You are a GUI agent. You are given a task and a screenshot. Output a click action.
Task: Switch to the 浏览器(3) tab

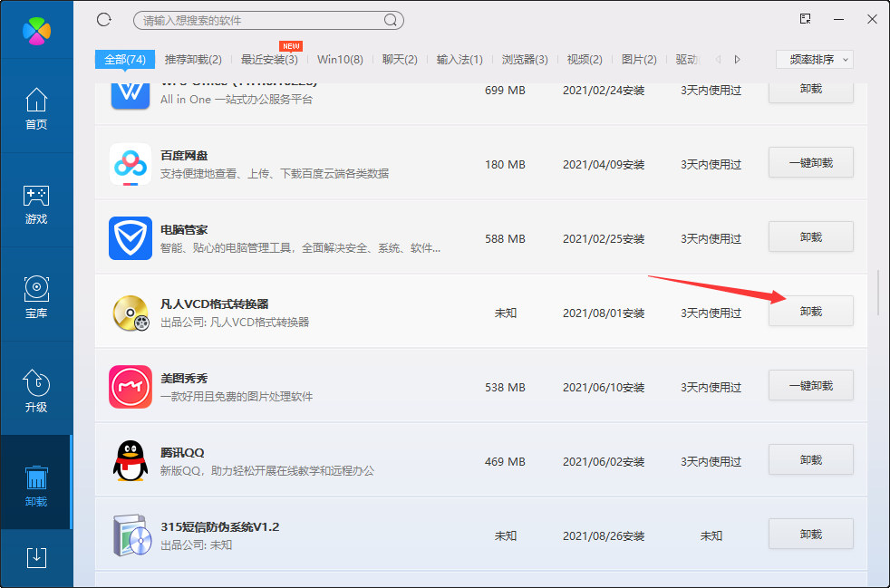(x=525, y=60)
